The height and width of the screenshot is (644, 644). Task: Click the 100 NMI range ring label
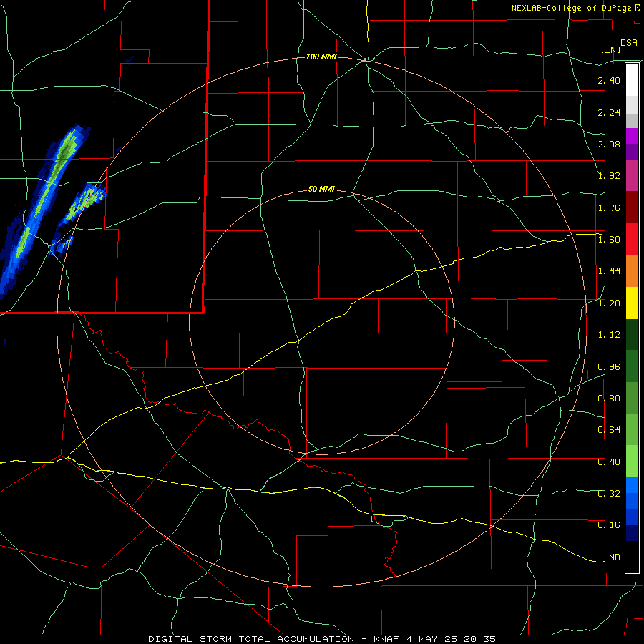click(321, 57)
